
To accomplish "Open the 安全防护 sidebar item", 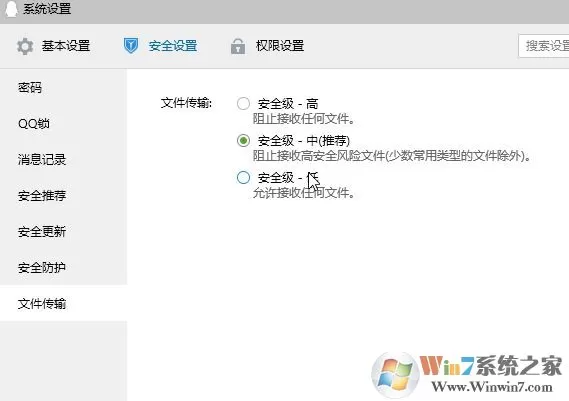I will point(64,267).
